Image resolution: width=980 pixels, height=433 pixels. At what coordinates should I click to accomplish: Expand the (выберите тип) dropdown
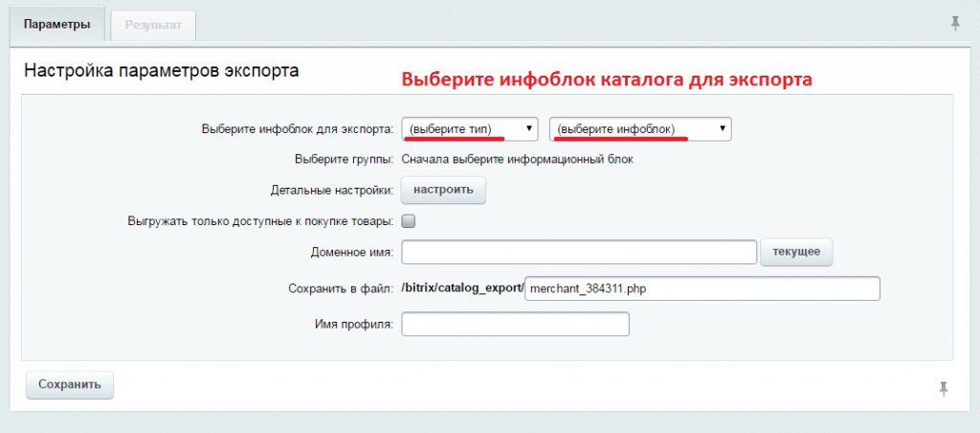470,129
